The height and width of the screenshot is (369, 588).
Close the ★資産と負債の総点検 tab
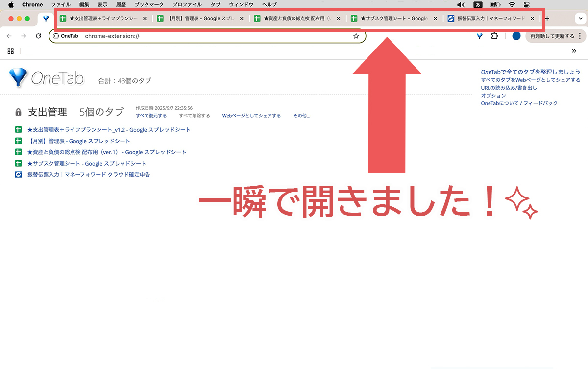click(x=339, y=19)
